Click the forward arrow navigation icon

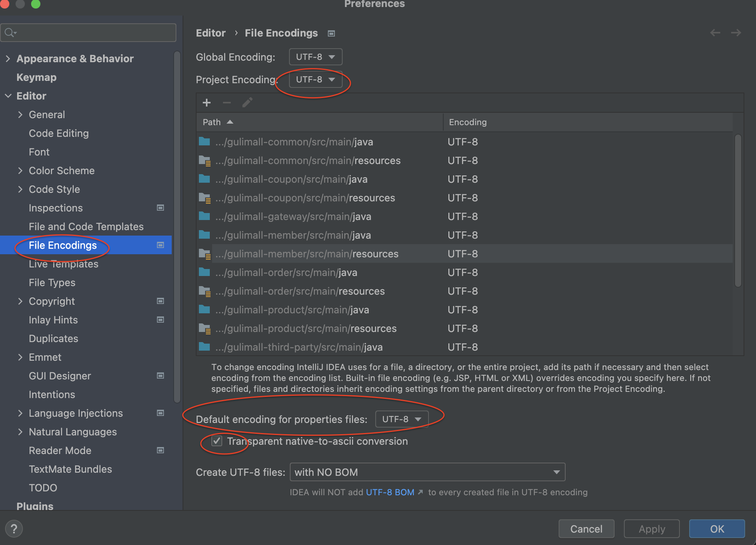pyautogui.click(x=736, y=33)
